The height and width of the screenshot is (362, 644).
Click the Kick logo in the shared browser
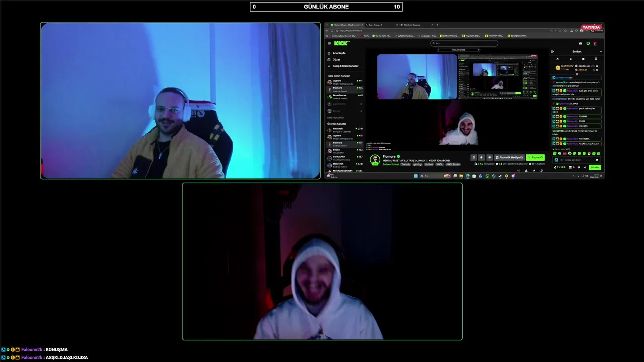(x=342, y=43)
